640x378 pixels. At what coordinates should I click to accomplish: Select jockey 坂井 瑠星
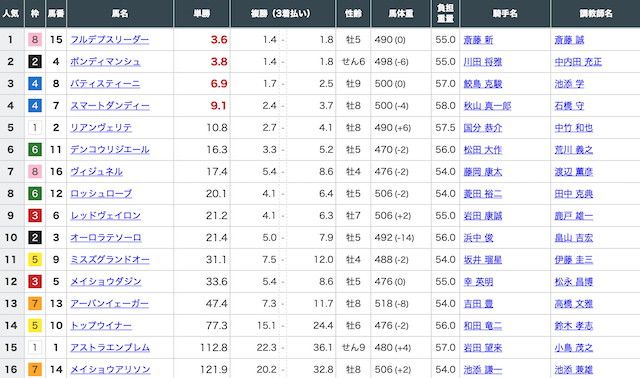(x=482, y=260)
